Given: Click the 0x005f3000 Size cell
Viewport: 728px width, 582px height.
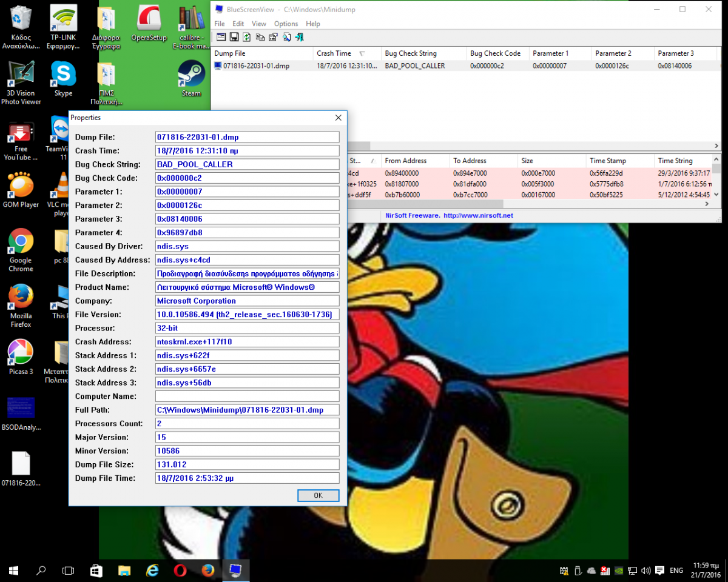Looking at the screenshot, I should pyautogui.click(x=538, y=184).
